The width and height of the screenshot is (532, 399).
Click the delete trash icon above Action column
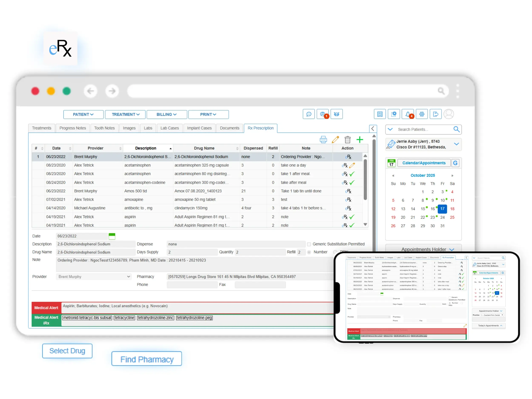coord(348,140)
